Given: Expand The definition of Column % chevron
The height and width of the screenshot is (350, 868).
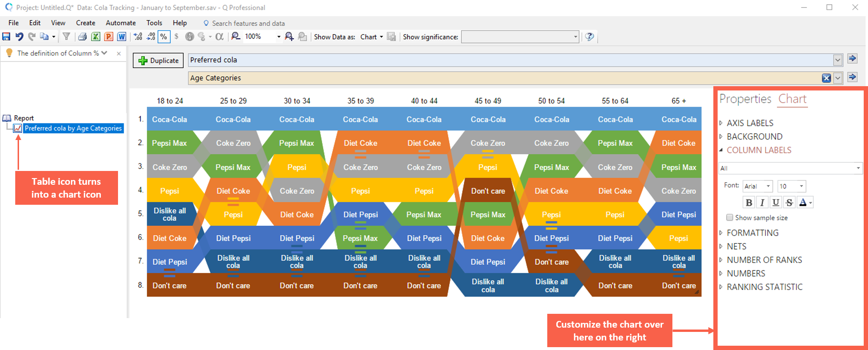Looking at the screenshot, I should pos(104,53).
